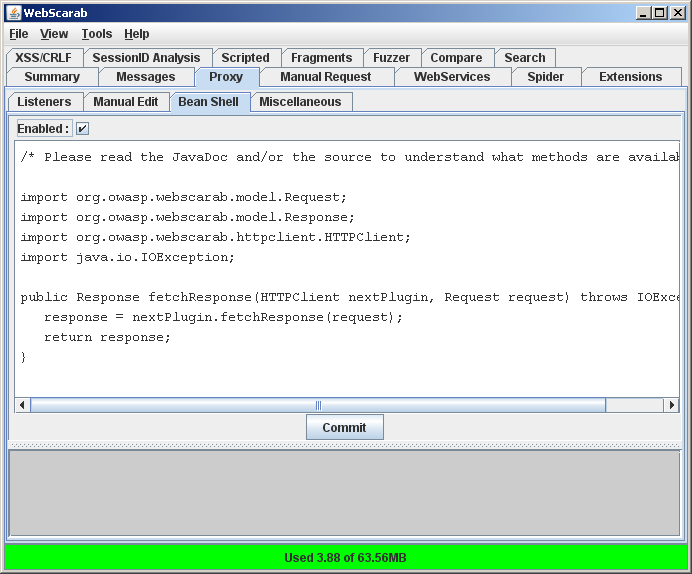This screenshot has width=692, height=574.
Task: Click the horizontal scrollbar thumb in code editor
Action: coord(318,405)
